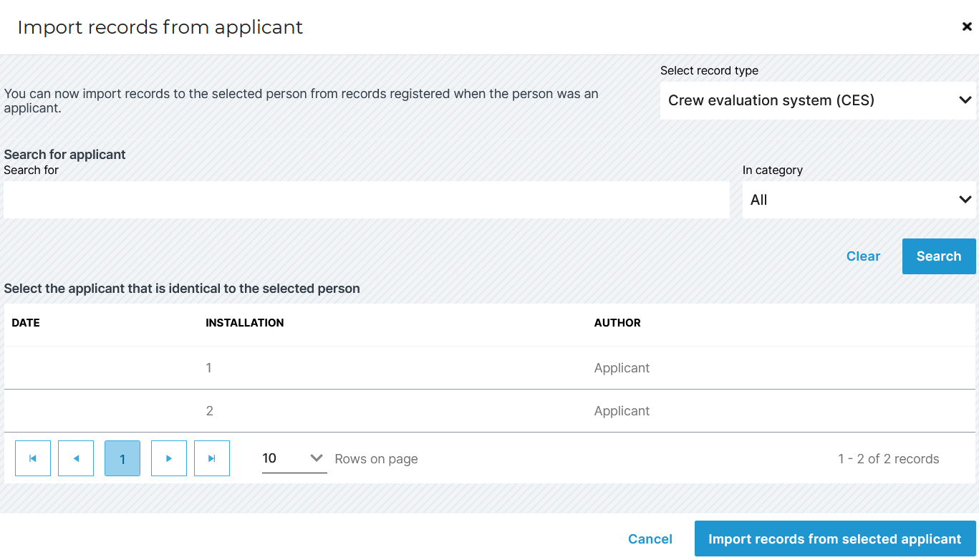Jump to the first page of results
Screen dimensions: 979x560
(32, 458)
